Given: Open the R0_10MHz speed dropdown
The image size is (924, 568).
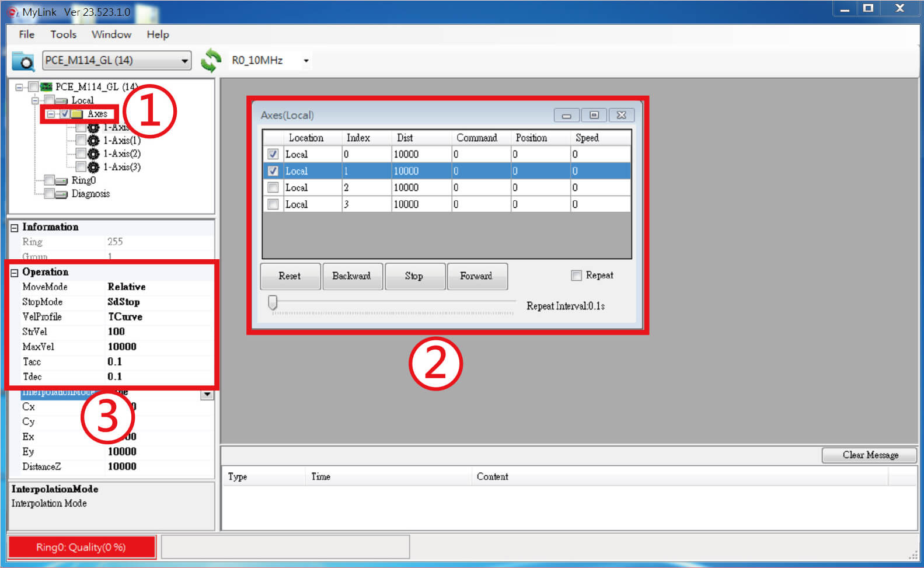Looking at the screenshot, I should [x=306, y=61].
